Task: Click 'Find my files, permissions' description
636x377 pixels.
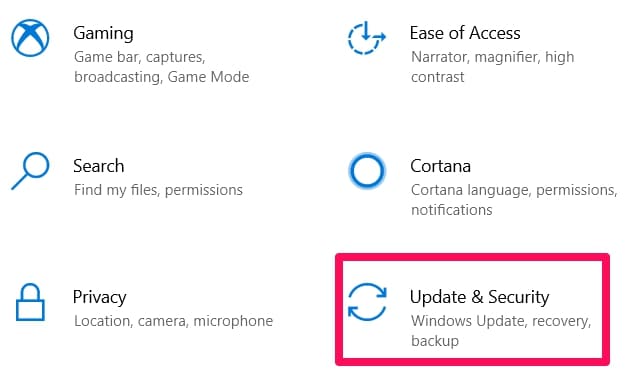Action: tap(158, 190)
